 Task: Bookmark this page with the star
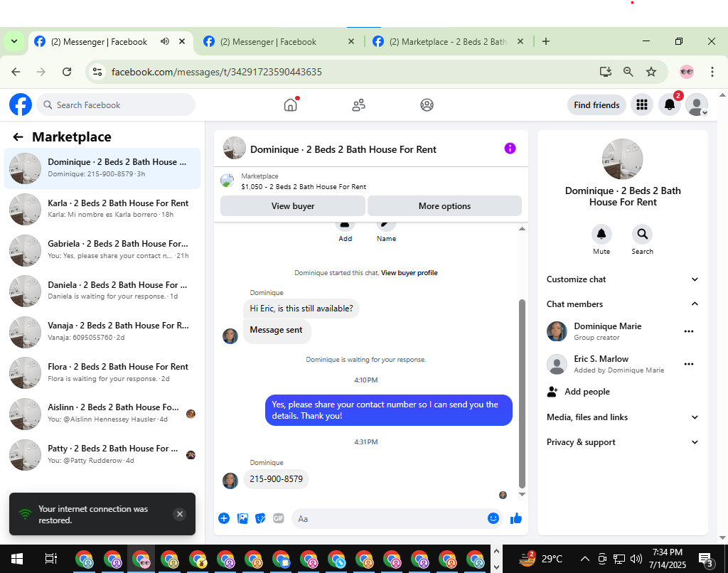pyautogui.click(x=651, y=72)
